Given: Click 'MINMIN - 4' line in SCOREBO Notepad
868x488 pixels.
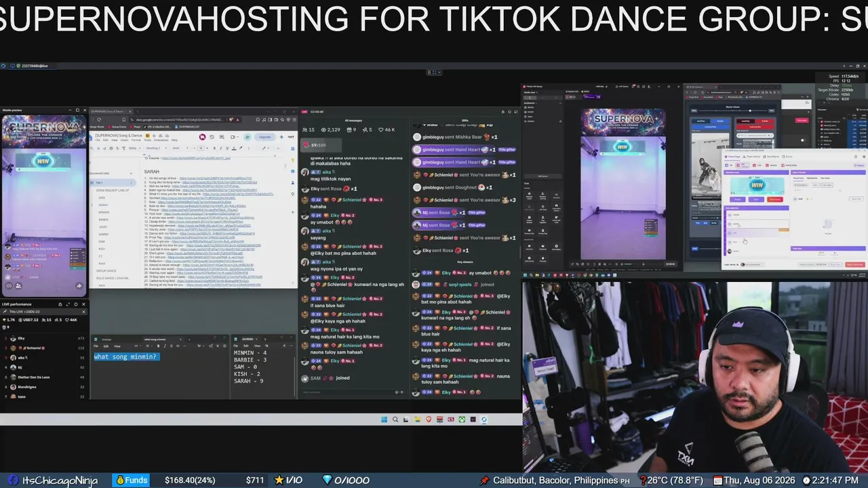Looking at the screenshot, I should point(250,353).
